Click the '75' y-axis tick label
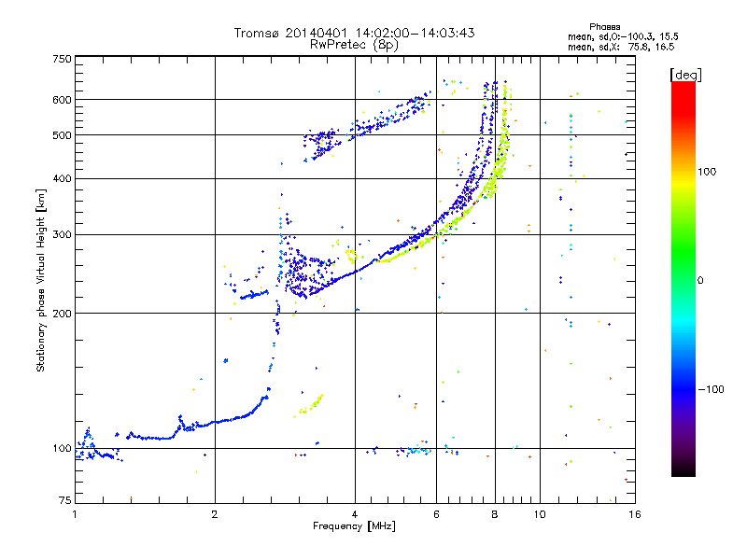The image size is (747, 560). [64, 500]
